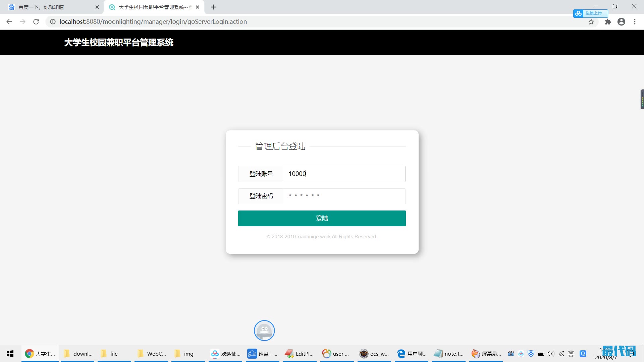The image size is (644, 362).
Task: Close the Baidu tab
Action: click(x=97, y=7)
